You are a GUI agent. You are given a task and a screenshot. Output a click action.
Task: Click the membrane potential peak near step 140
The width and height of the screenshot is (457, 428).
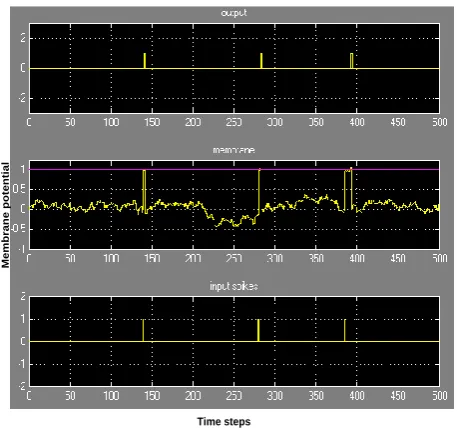tap(144, 191)
